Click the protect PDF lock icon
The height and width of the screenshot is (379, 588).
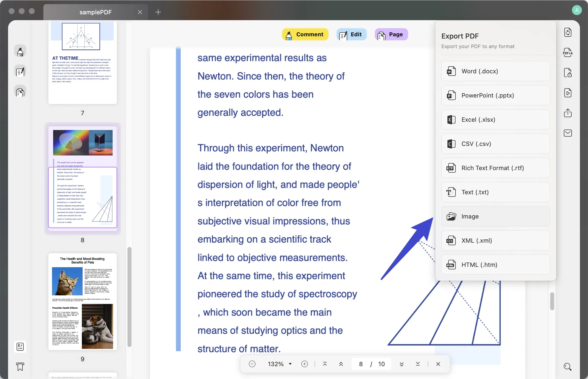[568, 73]
